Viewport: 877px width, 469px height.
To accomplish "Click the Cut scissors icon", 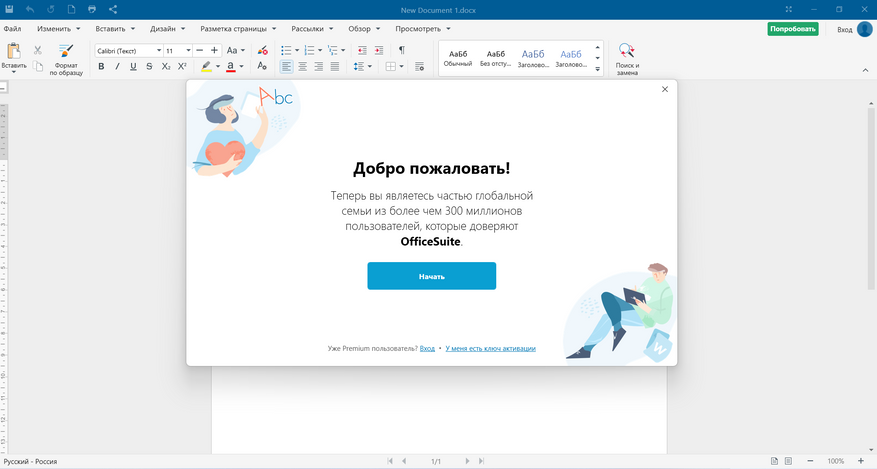I will pyautogui.click(x=37, y=50).
